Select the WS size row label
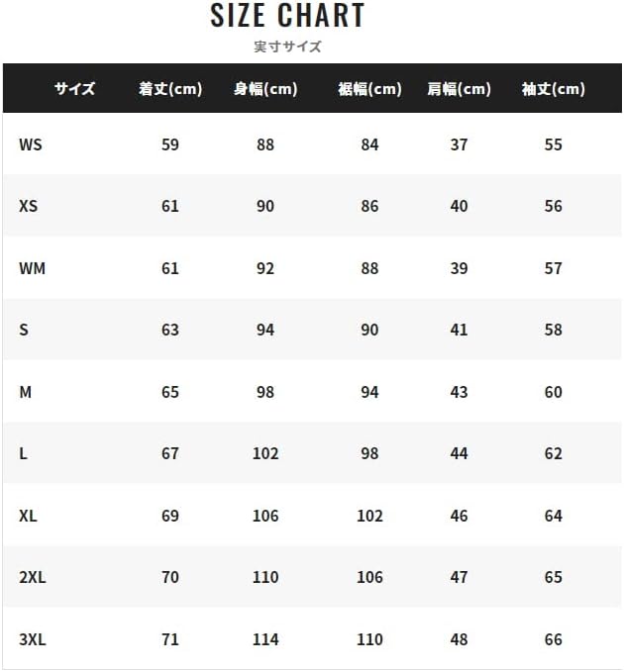 (x=31, y=144)
